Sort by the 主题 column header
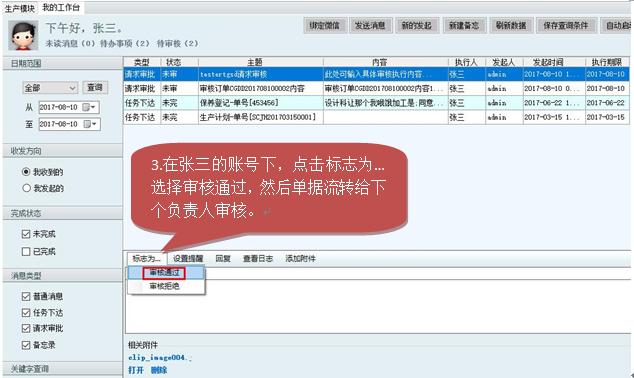Image resolution: width=634 pixels, height=378 pixels. tap(260, 62)
